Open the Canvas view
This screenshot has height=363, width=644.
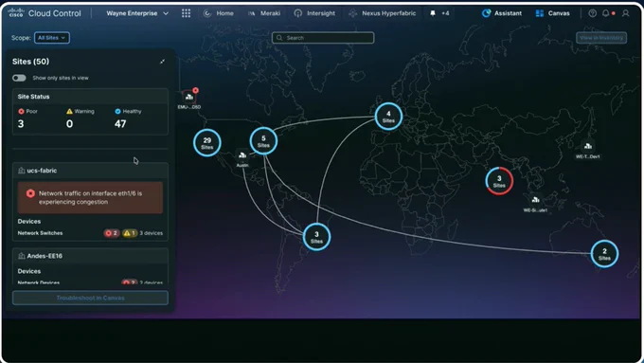(x=553, y=13)
